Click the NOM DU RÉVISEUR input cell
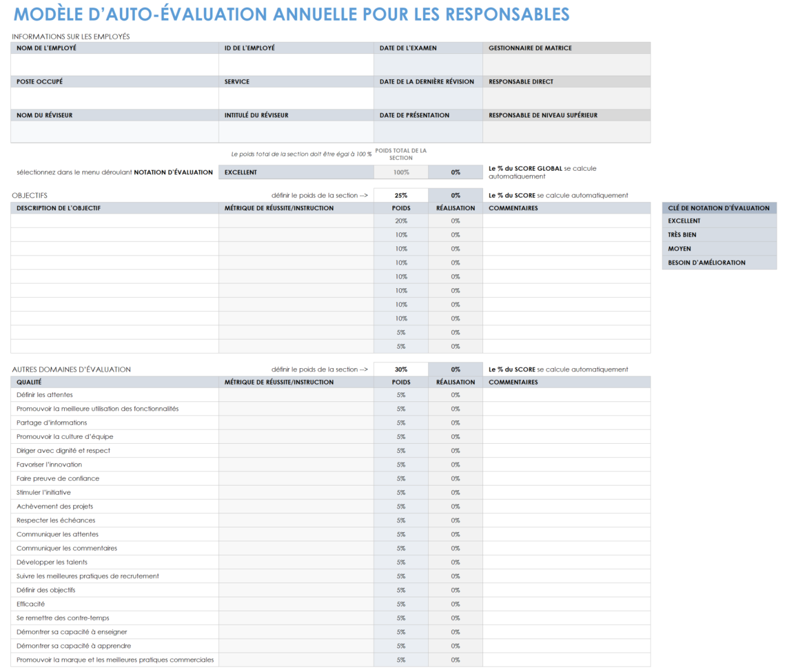Screen dimensions: 787x672 tap(115, 131)
